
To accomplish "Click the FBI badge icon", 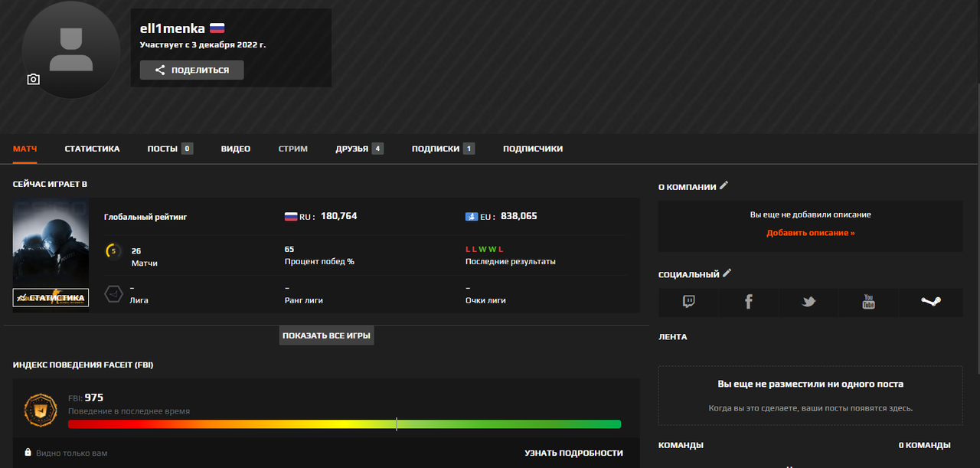I will tap(41, 411).
